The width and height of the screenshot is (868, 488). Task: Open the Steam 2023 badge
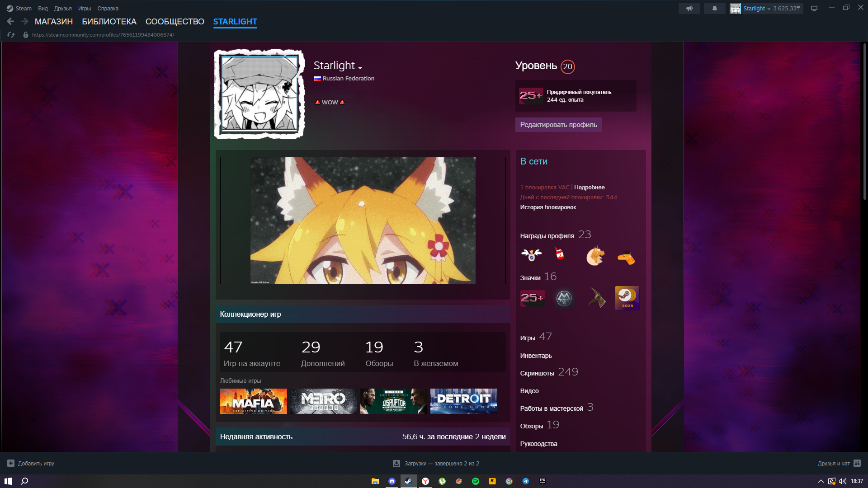[x=627, y=298]
